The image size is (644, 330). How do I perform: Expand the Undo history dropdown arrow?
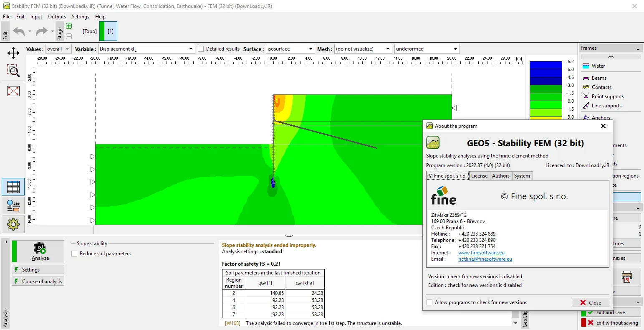[x=30, y=31]
